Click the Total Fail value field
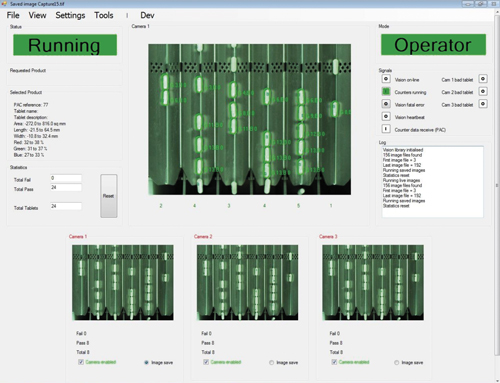The height and width of the screenshot is (383, 500). coord(66,178)
